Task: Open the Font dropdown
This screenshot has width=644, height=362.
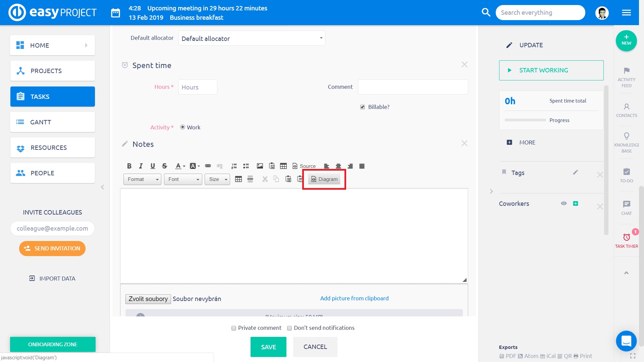Action: click(x=183, y=179)
